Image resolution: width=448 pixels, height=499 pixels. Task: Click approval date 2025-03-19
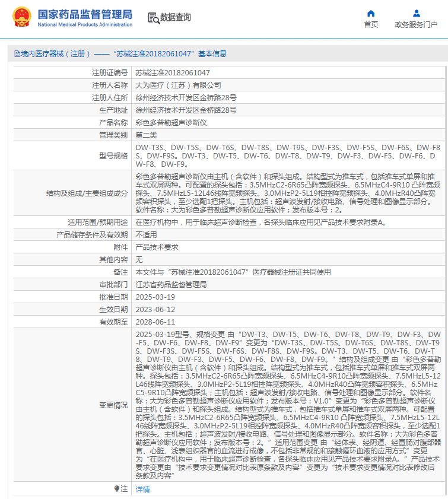pyautogui.click(x=155, y=297)
